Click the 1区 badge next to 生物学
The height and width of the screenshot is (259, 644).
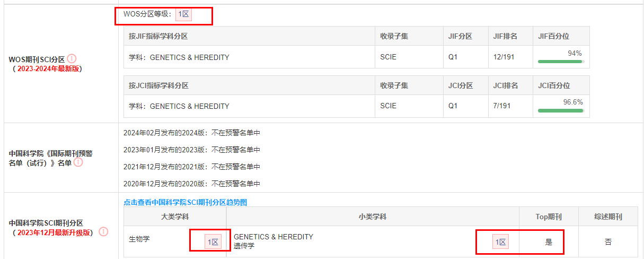click(x=213, y=242)
